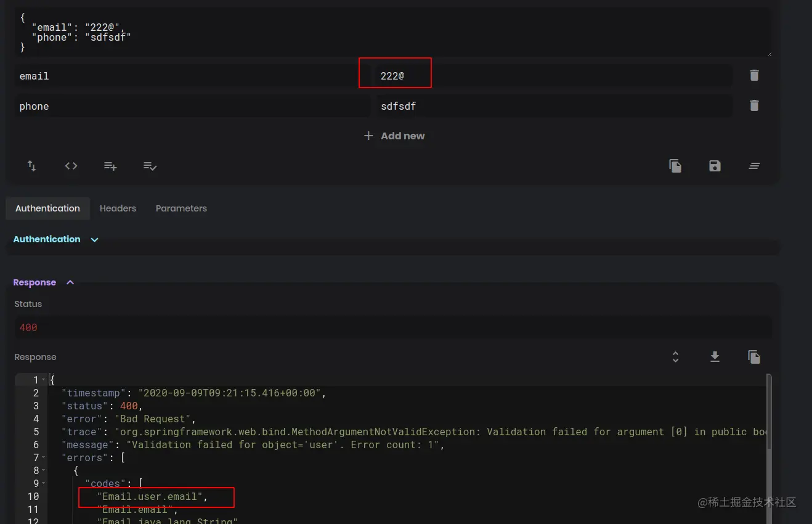Viewport: 812px width, 524px height.
Task: Click the plus icon of Add new
Action: click(x=368, y=136)
